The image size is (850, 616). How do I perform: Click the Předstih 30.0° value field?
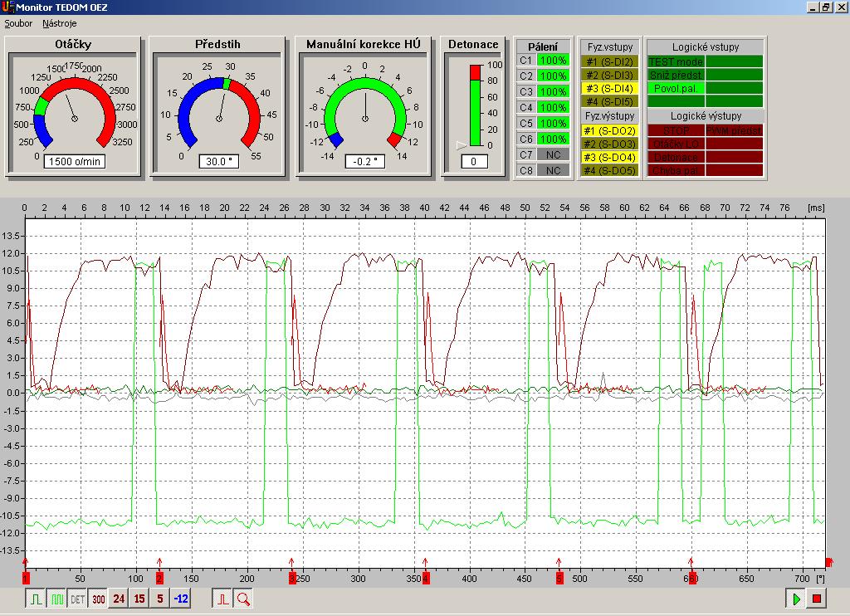[219, 161]
